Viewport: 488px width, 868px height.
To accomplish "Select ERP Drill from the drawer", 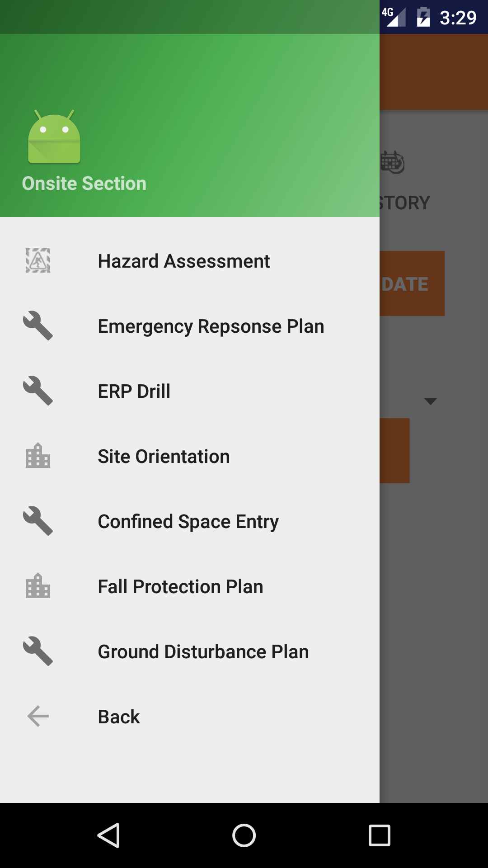I will pos(134,392).
